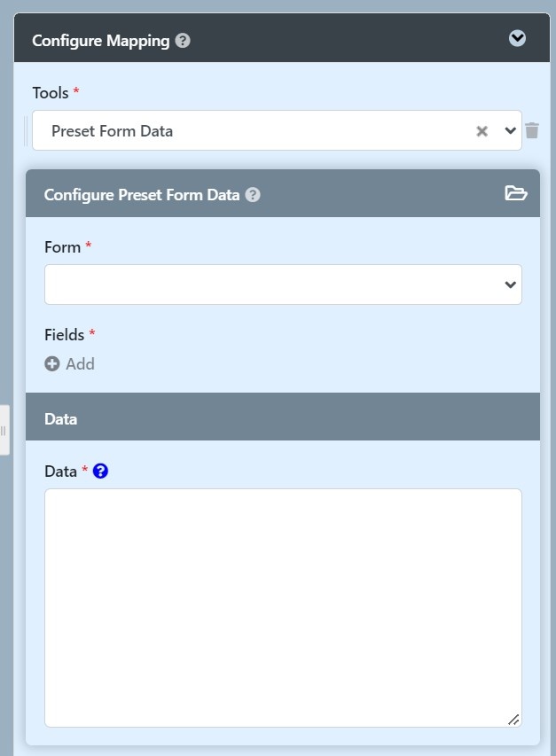Viewport: 556px width, 756px height.
Task: Delete the Preset Form Data tool
Action: tap(532, 130)
